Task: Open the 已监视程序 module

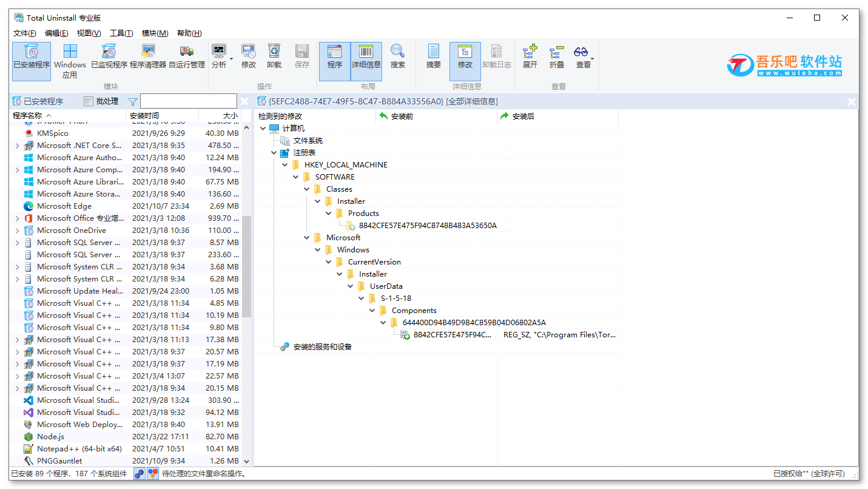Action: pyautogui.click(x=109, y=56)
